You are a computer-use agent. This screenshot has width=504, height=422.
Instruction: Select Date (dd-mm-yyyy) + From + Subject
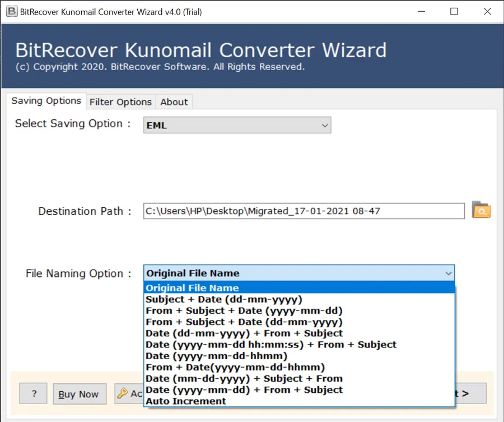(299, 333)
